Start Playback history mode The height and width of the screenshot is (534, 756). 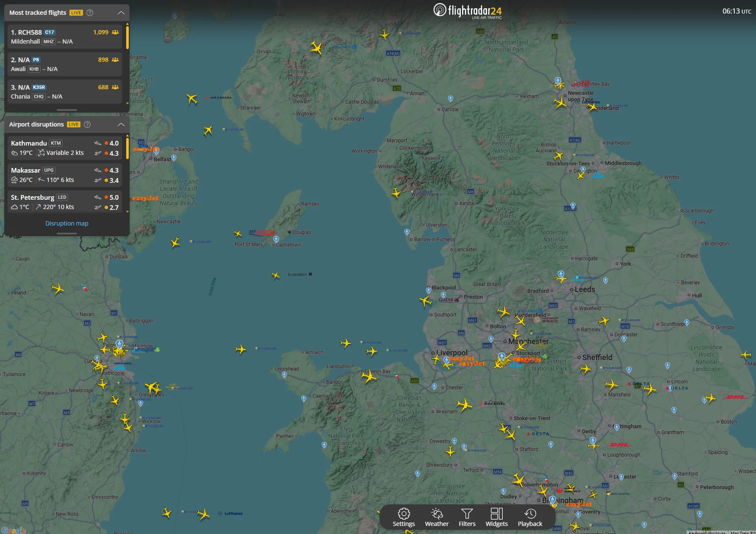click(530, 517)
